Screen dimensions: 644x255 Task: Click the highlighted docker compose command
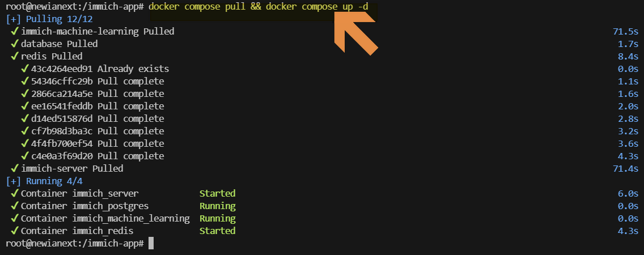pos(259,7)
